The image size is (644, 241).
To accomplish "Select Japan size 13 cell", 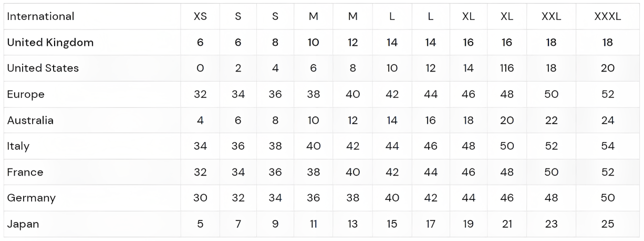I will (x=352, y=224).
